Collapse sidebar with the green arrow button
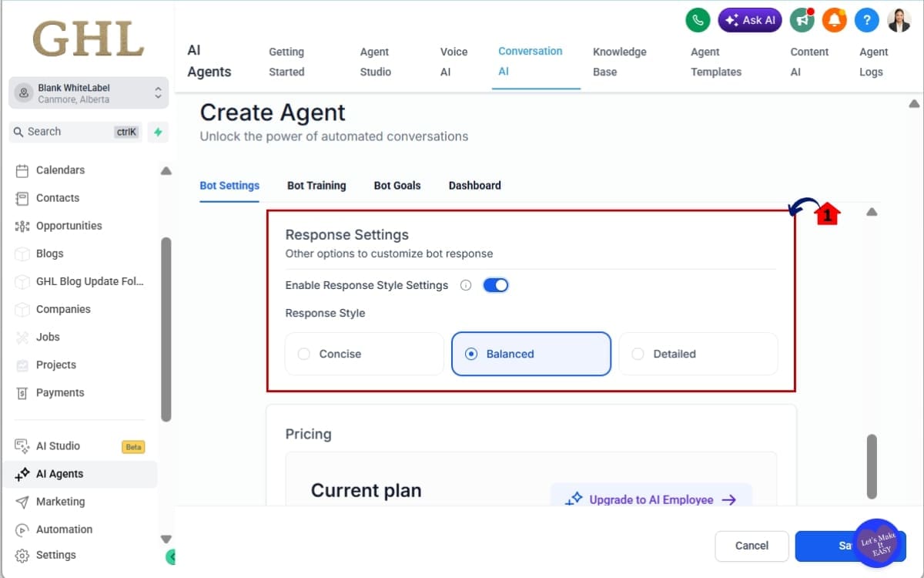 click(170, 556)
